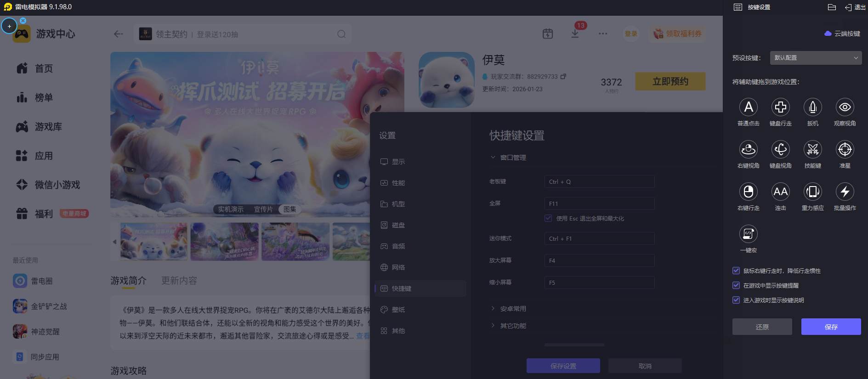Copy the player group number 882929733
Viewport: 868px width, 379px height.
(563, 76)
